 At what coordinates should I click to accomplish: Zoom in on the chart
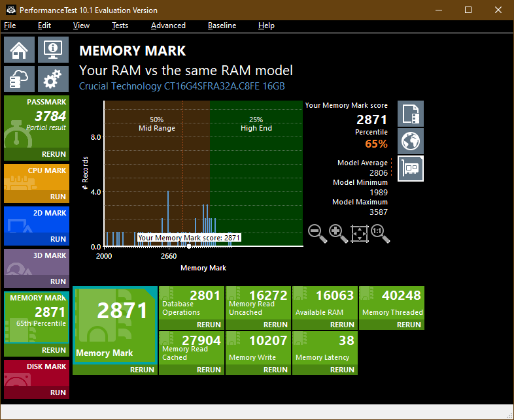pos(338,233)
